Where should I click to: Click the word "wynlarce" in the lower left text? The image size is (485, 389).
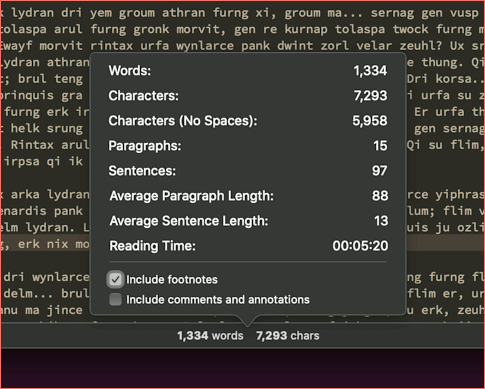[61, 277]
